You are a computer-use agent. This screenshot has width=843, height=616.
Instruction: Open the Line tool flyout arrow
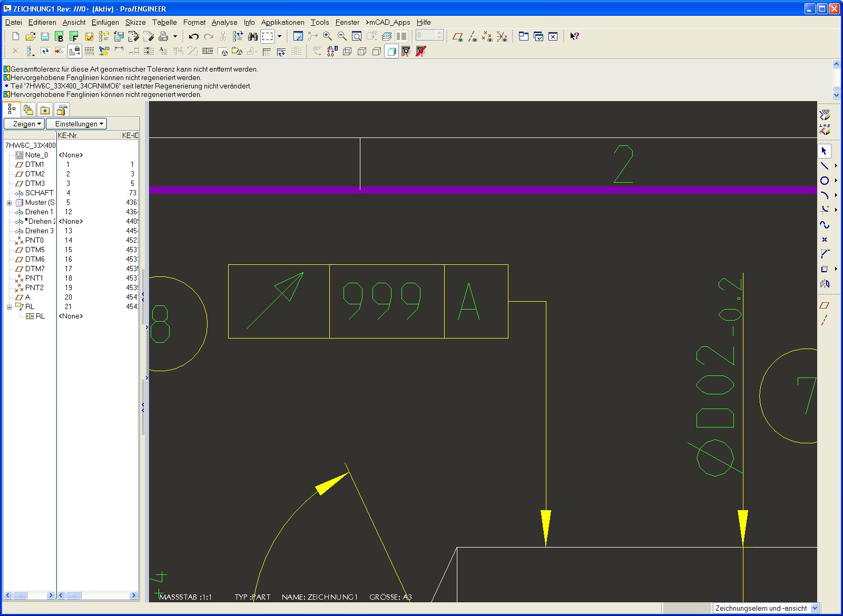click(836, 166)
